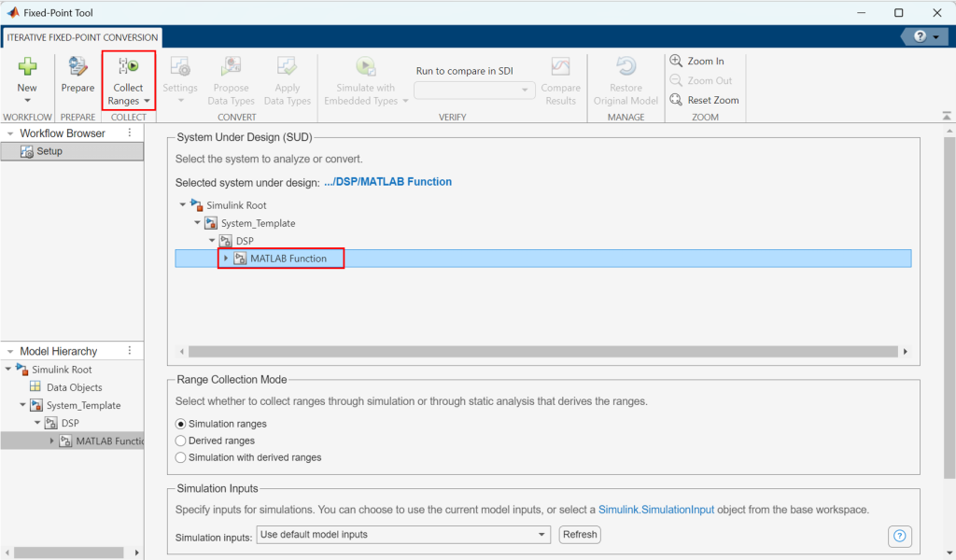The height and width of the screenshot is (560, 956).
Task: Click the New workflow plus icon
Action: tap(27, 66)
